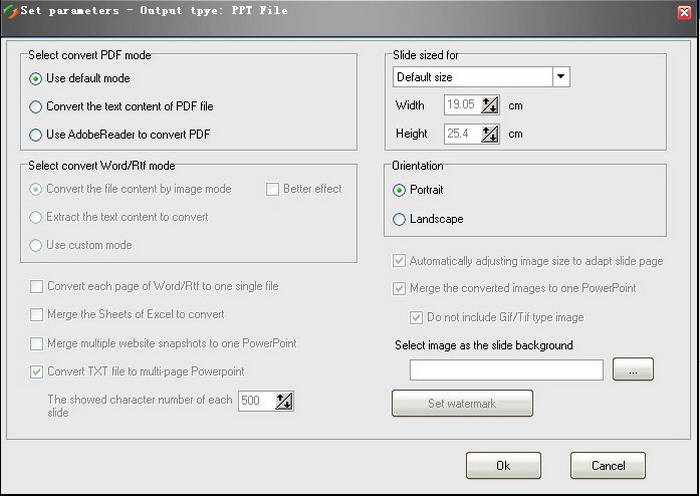Viewport: 700px width, 496px height.
Task: Choose Use AdobeReader to convert PDF
Action: 36,134
